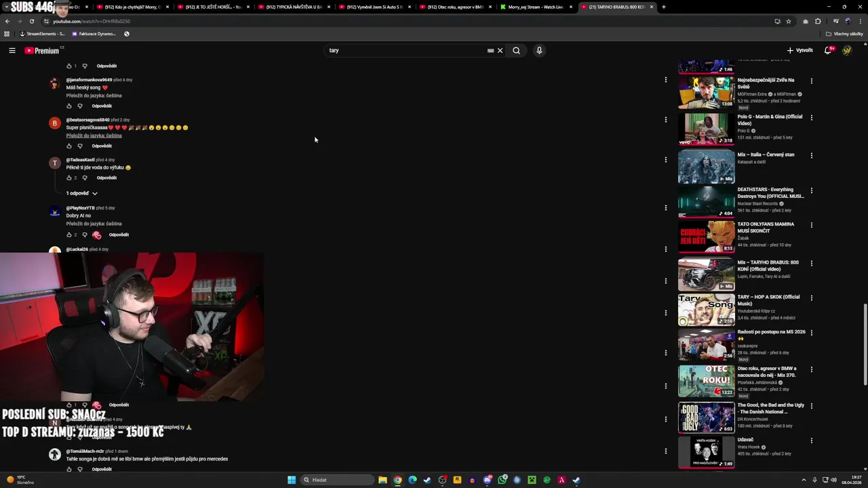Viewport: 868px width, 488px height.
Task: Open the on-screen keyboard icon in search
Action: [490, 50]
